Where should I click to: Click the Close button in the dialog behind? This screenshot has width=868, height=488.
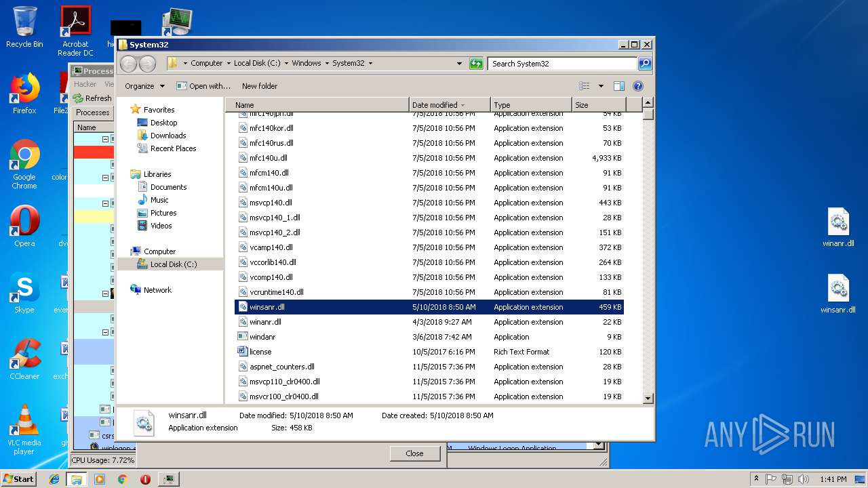click(414, 453)
